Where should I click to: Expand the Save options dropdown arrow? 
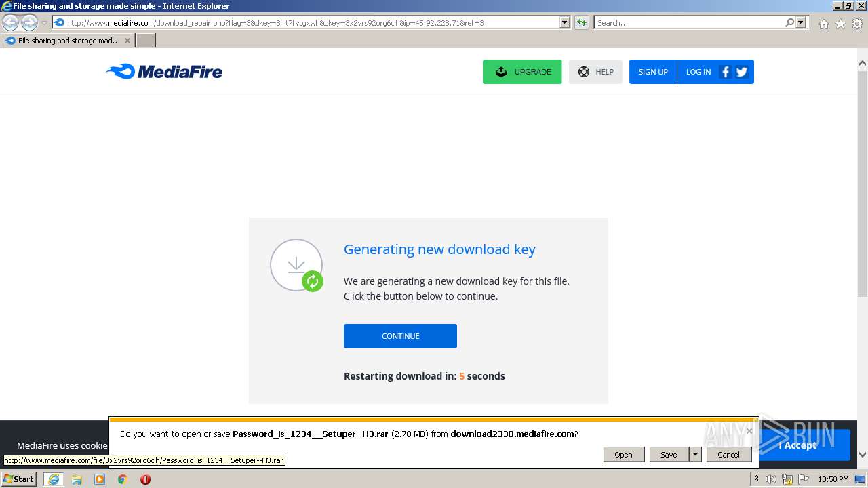coord(695,454)
